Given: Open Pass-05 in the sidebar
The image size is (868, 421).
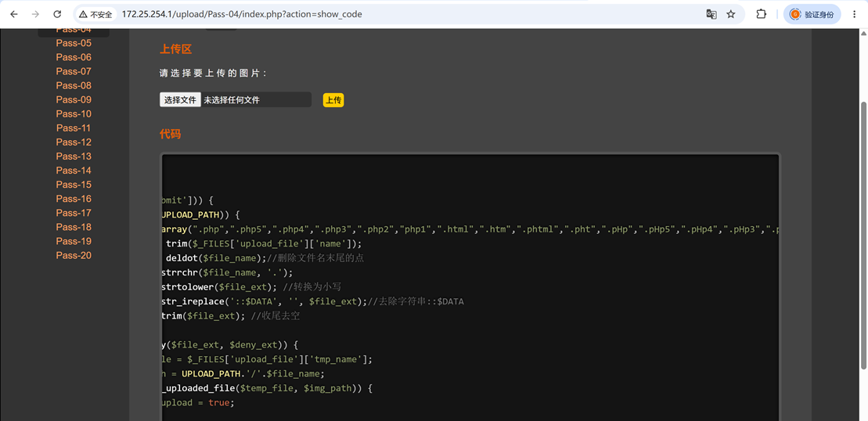Looking at the screenshot, I should coord(74,43).
